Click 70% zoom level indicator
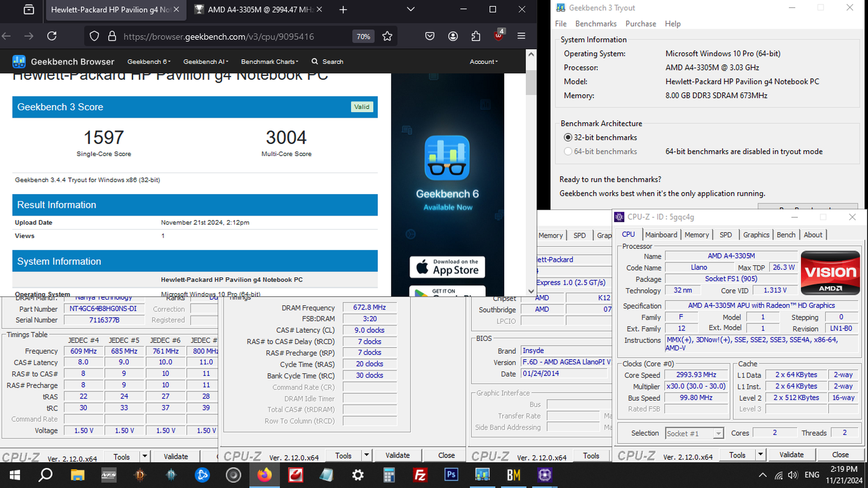 (363, 36)
